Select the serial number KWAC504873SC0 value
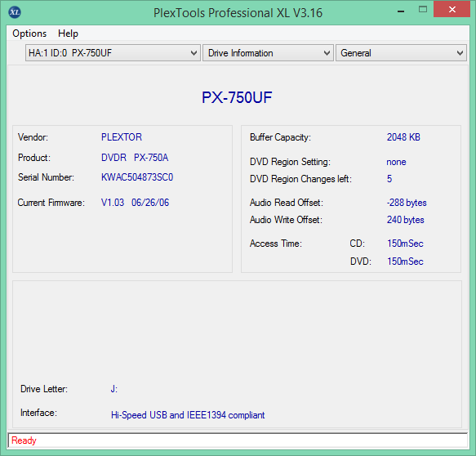Viewport: 476px width, 456px height. (137, 177)
